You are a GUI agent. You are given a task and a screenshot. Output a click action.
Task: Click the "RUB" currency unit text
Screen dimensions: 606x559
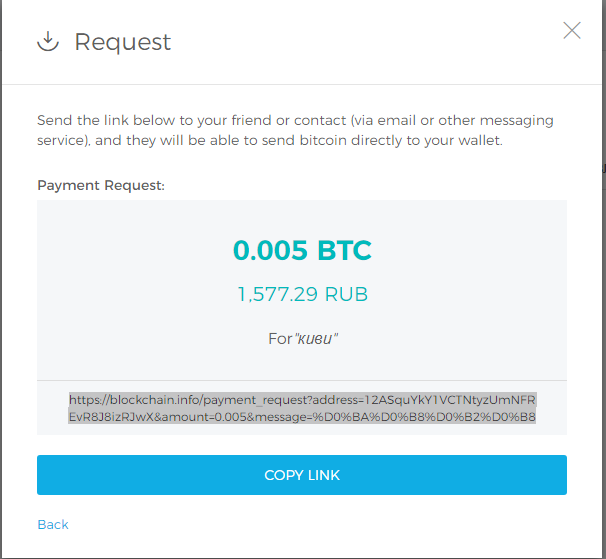(x=350, y=294)
